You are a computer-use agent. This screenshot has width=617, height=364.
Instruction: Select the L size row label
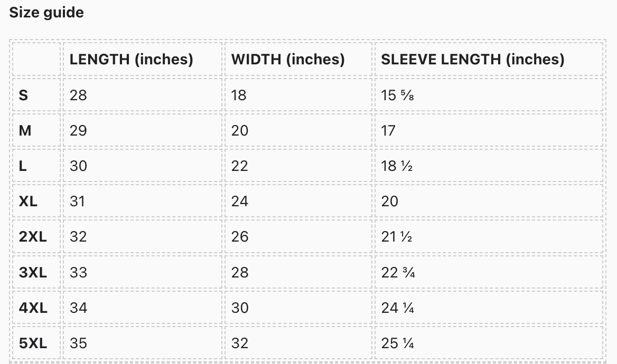(x=23, y=166)
